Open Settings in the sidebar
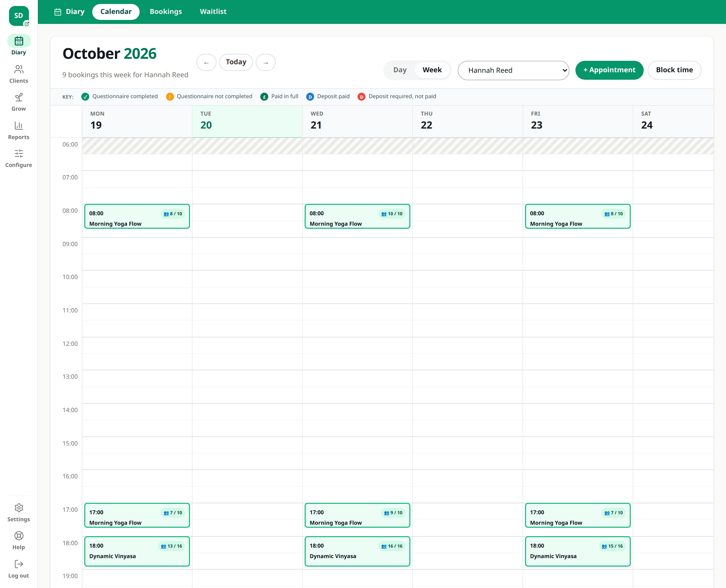Screen dimensions: 726x588 pos(19,513)
